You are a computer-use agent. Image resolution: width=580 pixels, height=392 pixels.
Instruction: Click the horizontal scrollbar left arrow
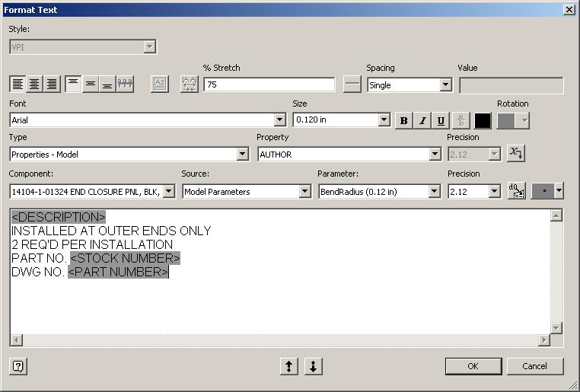[16, 339]
